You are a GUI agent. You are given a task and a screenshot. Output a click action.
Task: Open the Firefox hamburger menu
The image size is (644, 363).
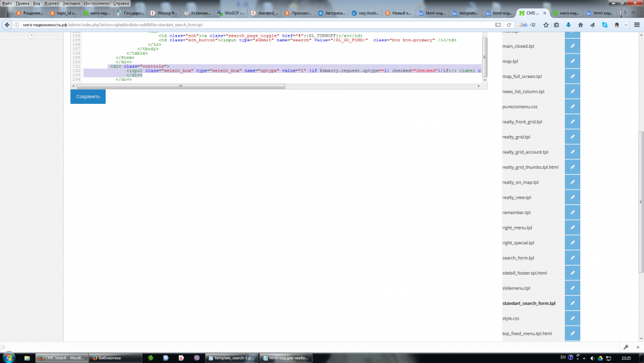637,25
